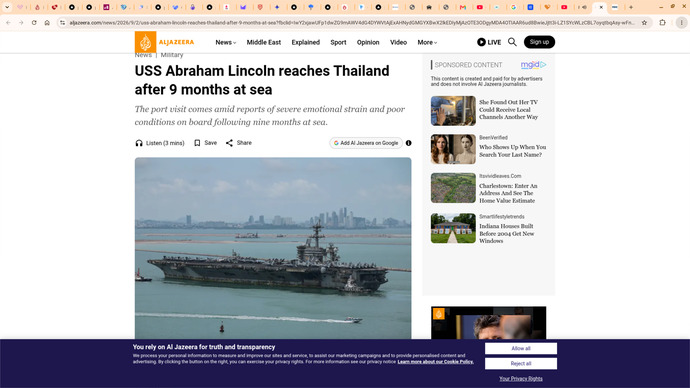Click Add Al Jazeera on Google button
Image resolution: width=690 pixels, height=388 pixels.
(x=366, y=143)
